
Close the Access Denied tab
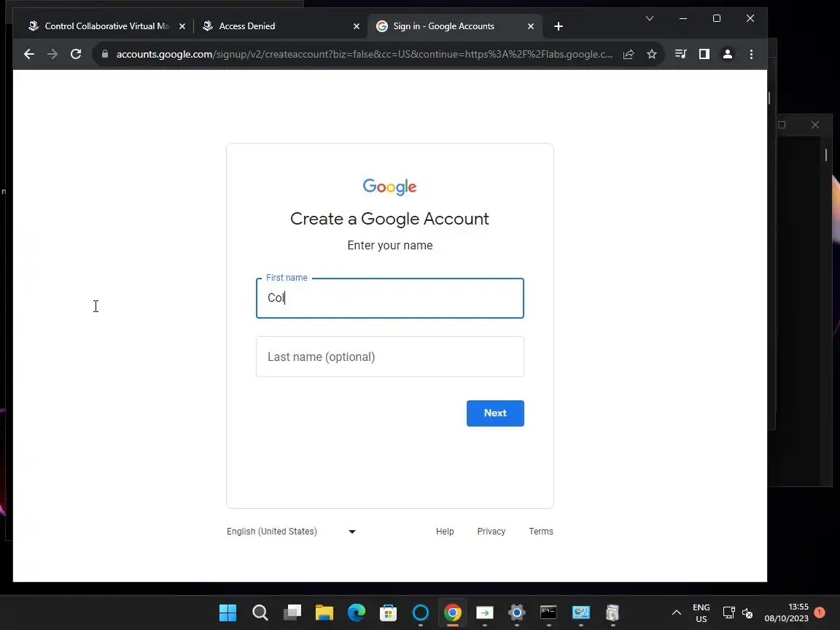[357, 26]
